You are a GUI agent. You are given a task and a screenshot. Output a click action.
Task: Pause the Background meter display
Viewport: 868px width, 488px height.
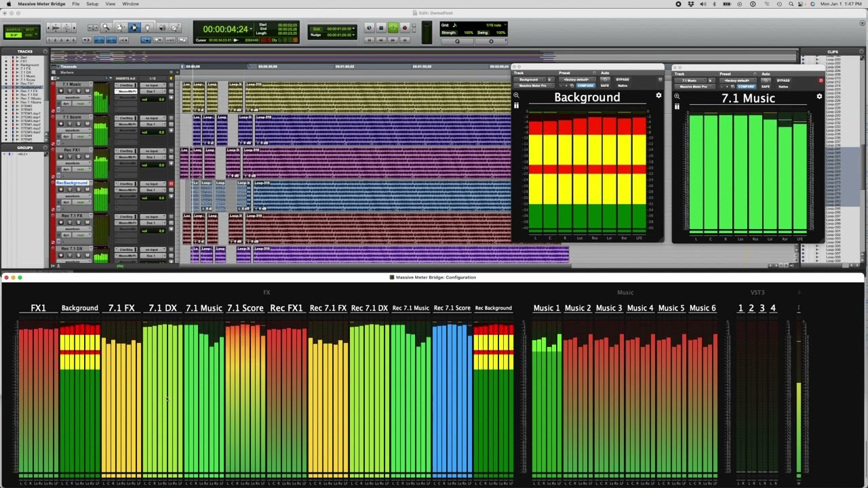516,106
